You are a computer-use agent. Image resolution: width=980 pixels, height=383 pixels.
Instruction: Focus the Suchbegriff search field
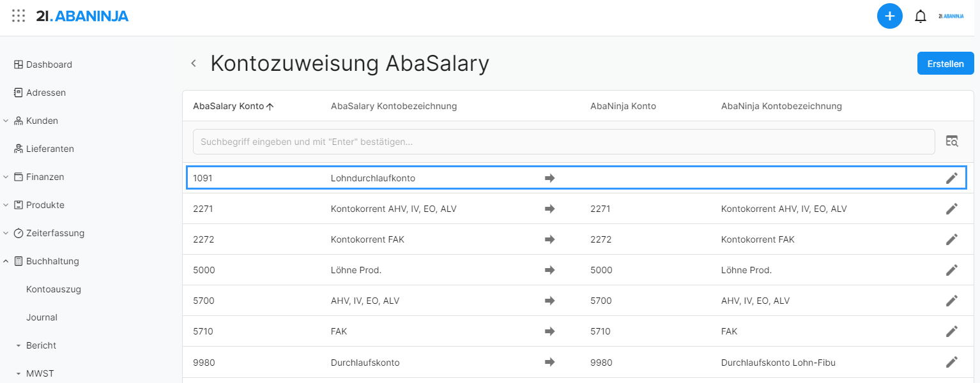click(x=564, y=142)
